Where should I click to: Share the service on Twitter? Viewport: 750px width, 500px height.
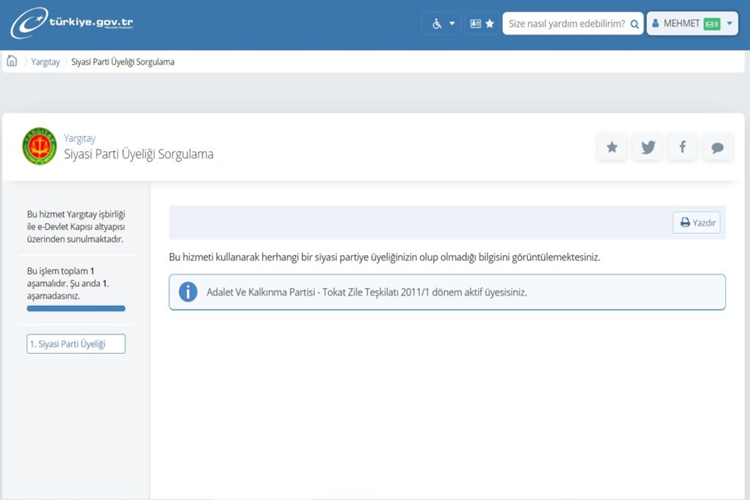pos(647,147)
